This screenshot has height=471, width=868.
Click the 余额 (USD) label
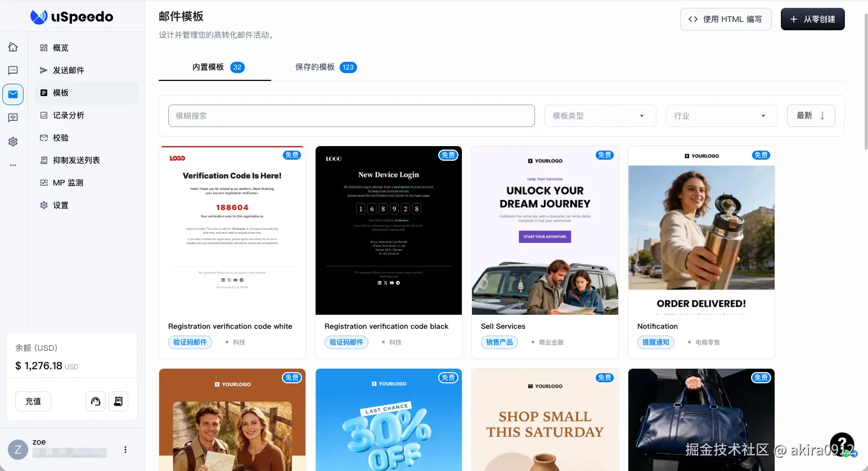[x=36, y=348]
